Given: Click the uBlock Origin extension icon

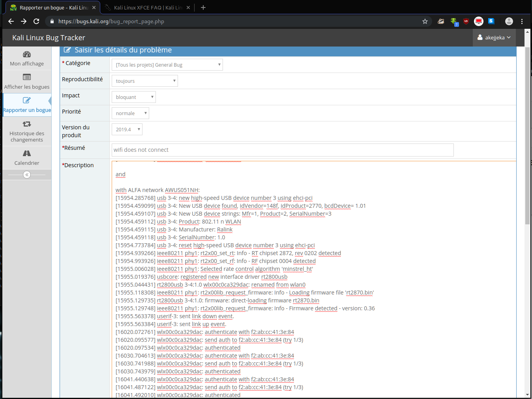Looking at the screenshot, I should 466,21.
